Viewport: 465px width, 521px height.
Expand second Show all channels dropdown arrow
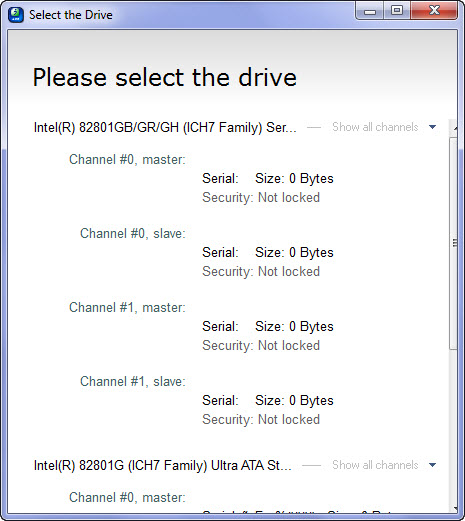tap(432, 465)
